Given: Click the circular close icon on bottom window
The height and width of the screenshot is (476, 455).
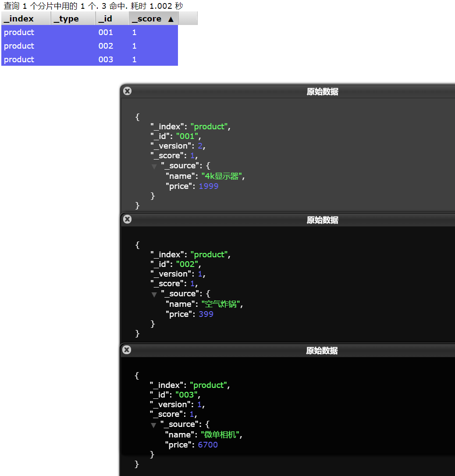Looking at the screenshot, I should click(x=127, y=350).
